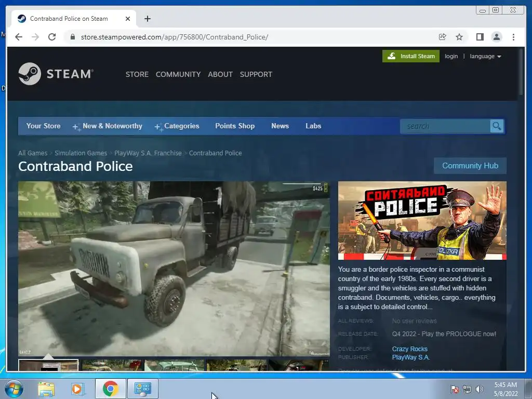Click the volume speaker tray icon
This screenshot has width=532, height=399.
479,389
